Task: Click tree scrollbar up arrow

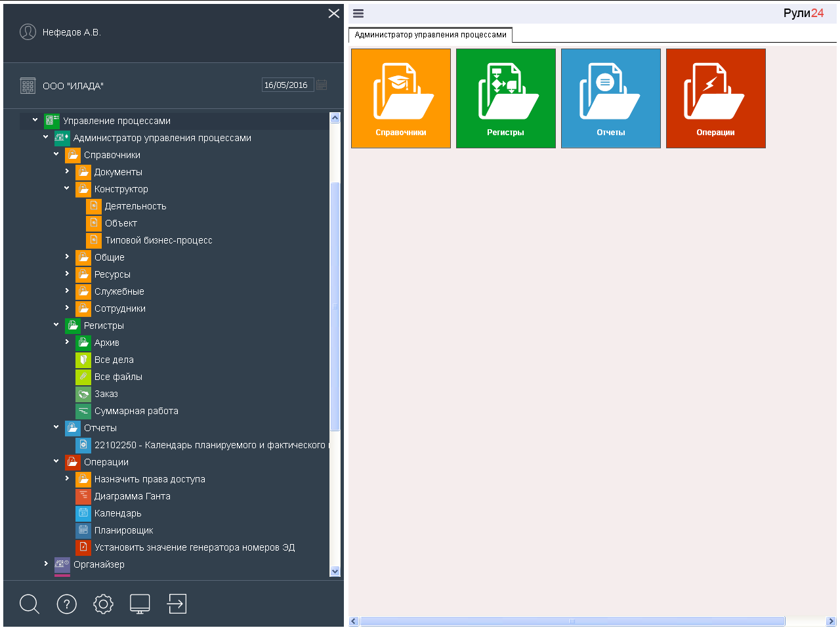Action: pyautogui.click(x=335, y=118)
